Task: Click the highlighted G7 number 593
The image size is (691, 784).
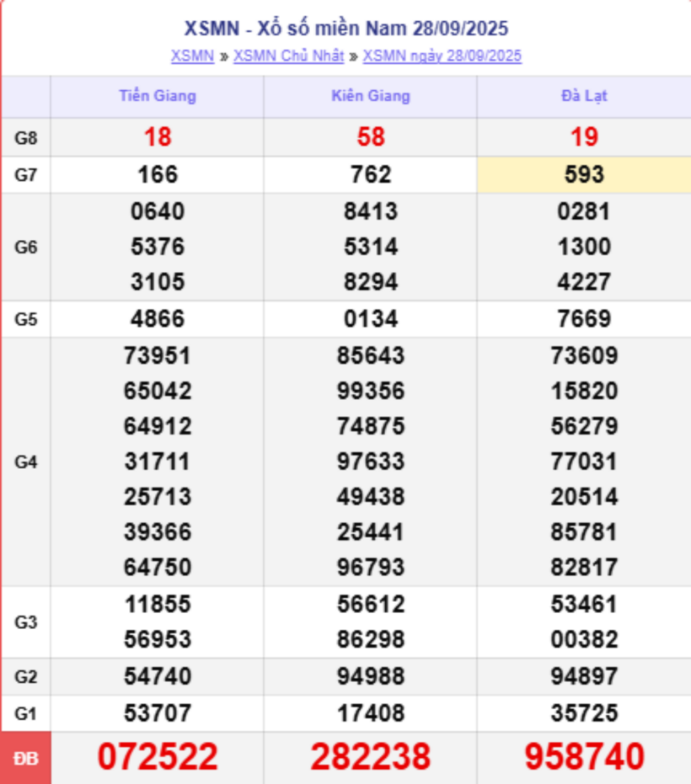Action: (x=584, y=174)
